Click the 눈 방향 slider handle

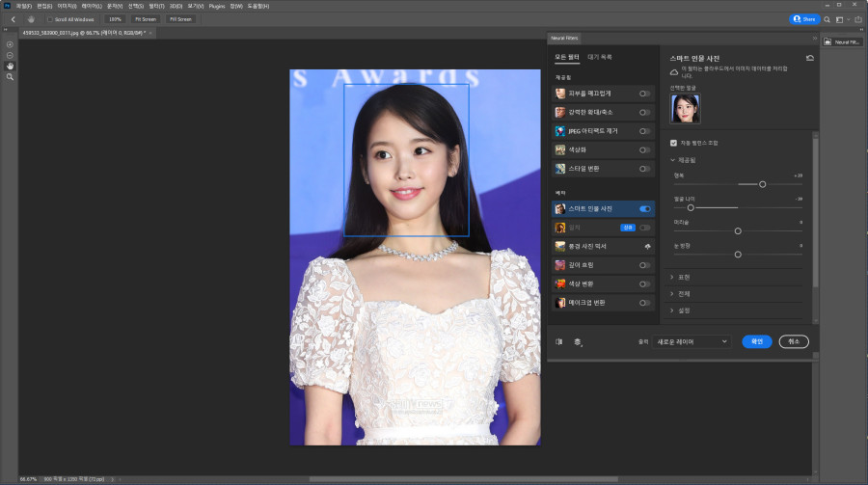click(738, 255)
